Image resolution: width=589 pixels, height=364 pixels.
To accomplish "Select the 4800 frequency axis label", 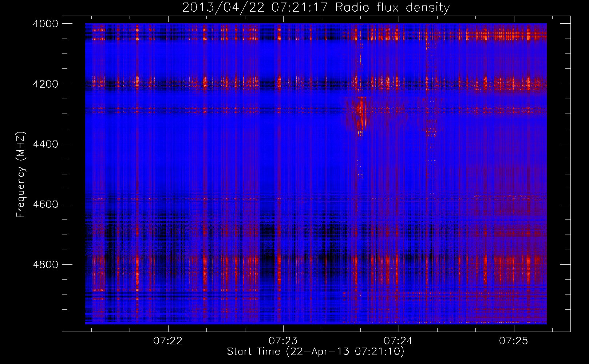I will tap(46, 265).
